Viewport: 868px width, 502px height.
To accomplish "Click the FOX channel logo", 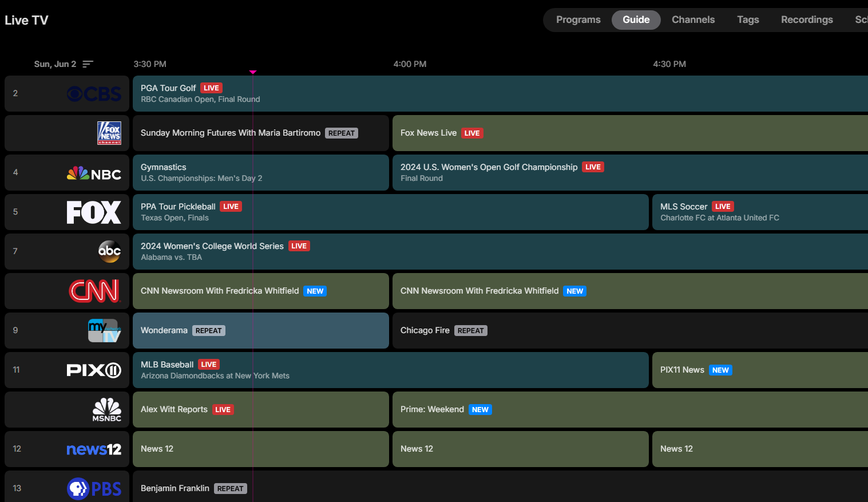I will click(x=93, y=212).
